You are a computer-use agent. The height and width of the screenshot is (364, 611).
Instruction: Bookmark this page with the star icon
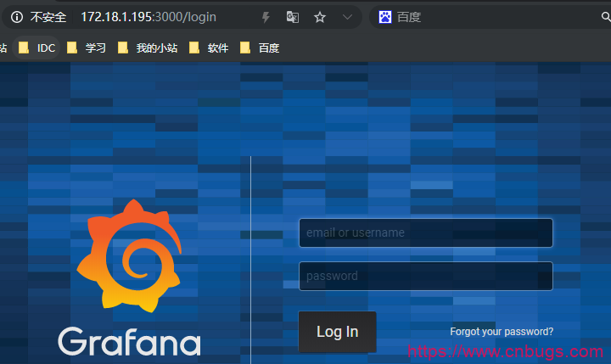319,17
